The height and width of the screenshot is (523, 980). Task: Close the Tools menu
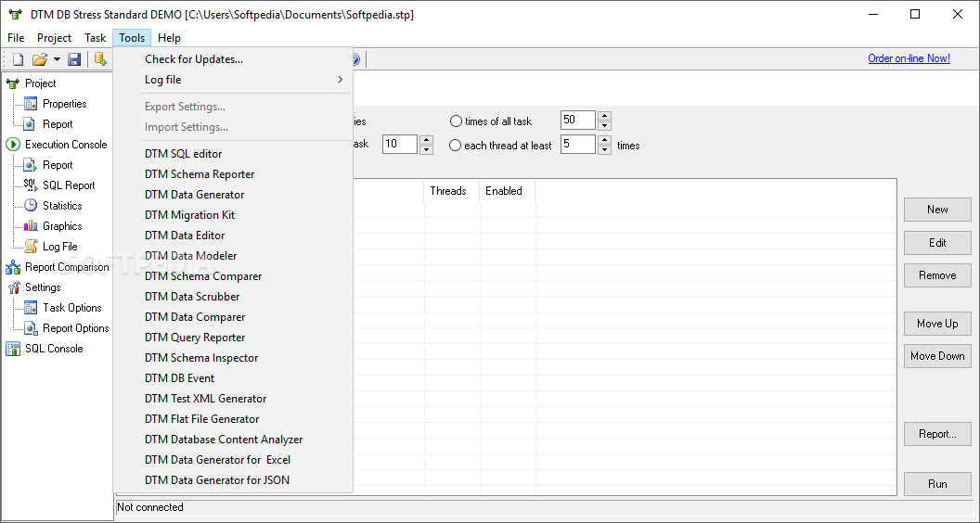pyautogui.click(x=132, y=38)
